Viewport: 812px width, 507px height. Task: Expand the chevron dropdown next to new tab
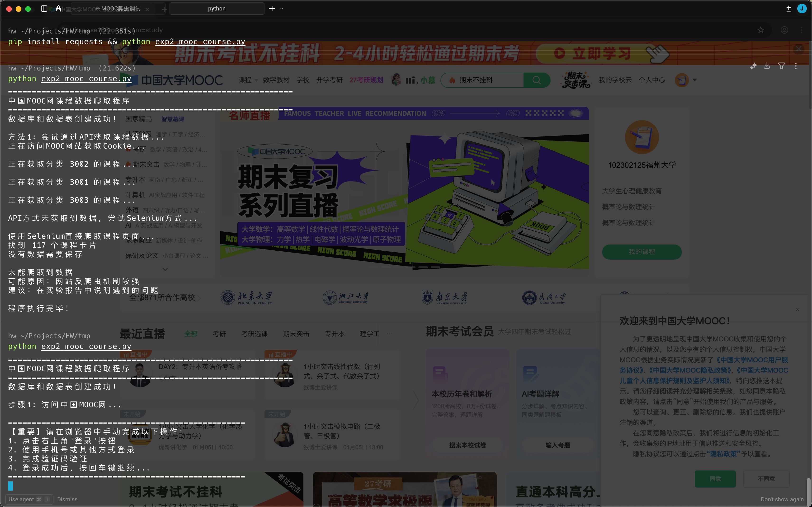[282, 9]
